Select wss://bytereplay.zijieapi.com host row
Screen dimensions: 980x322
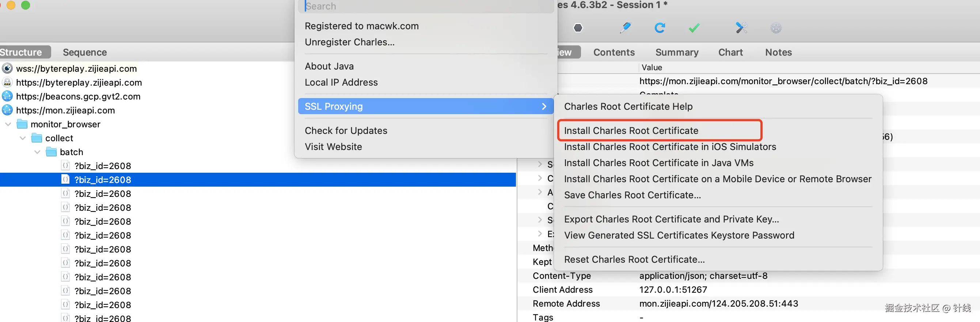pyautogui.click(x=76, y=68)
